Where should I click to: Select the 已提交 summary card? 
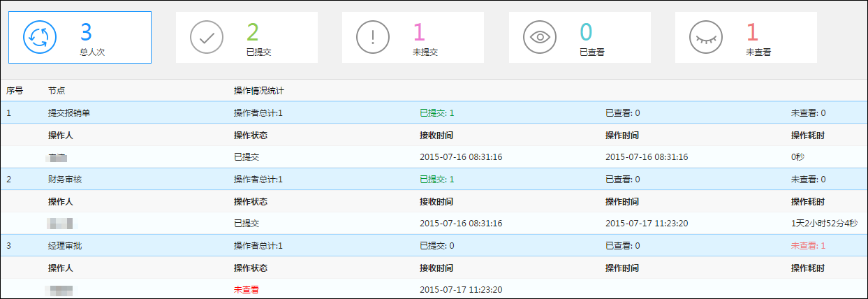(247, 38)
